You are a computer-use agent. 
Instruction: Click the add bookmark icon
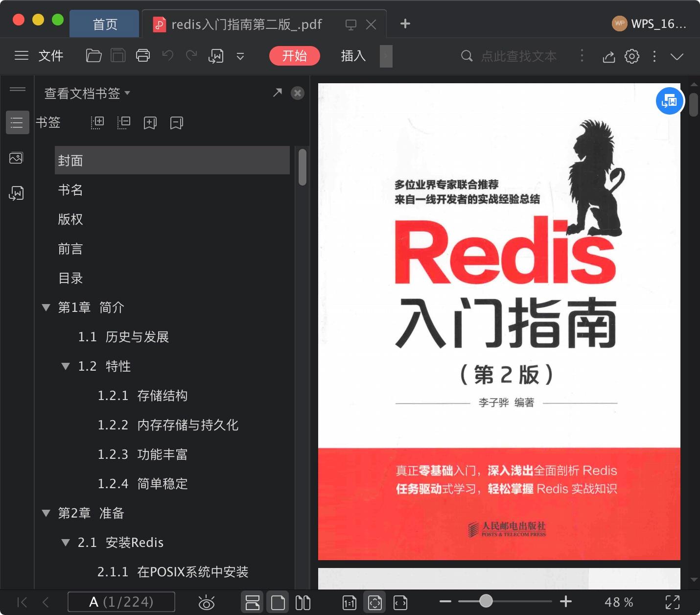[x=150, y=123]
